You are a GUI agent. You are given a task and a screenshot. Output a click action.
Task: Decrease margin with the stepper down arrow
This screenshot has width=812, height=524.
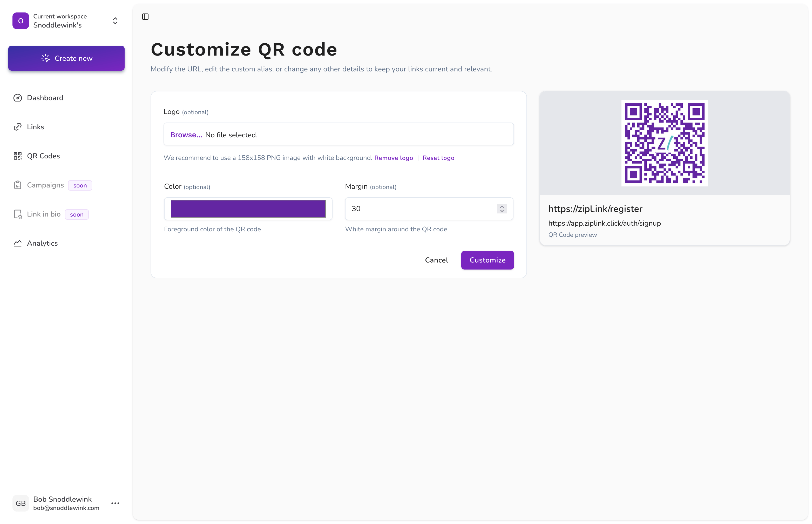pos(502,211)
